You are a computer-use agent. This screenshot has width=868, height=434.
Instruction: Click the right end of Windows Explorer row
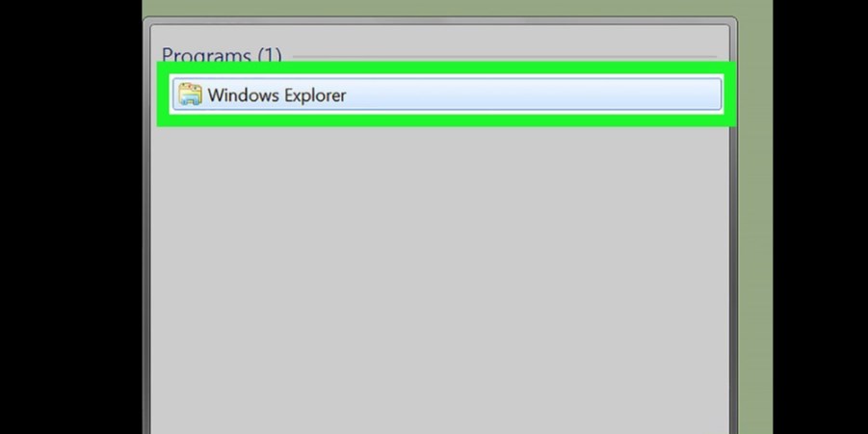pyautogui.click(x=709, y=95)
